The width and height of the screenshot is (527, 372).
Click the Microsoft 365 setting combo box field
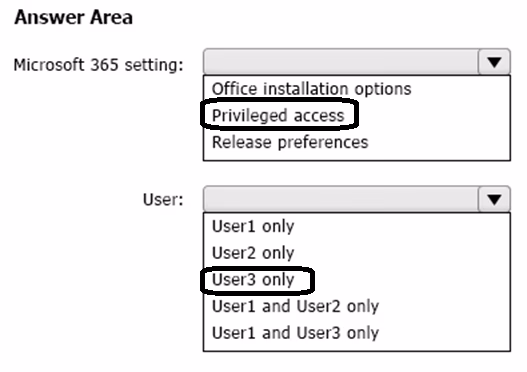click(357, 62)
